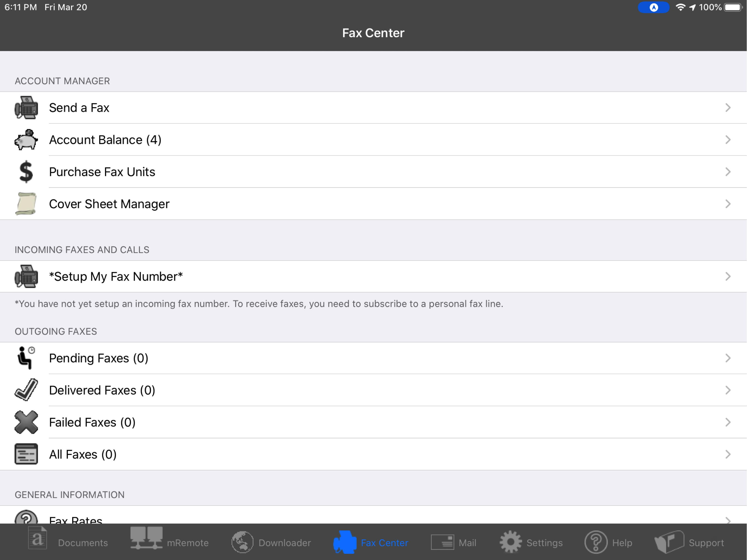
Task: Expand Failed Faxes row chevron
Action: (x=728, y=422)
